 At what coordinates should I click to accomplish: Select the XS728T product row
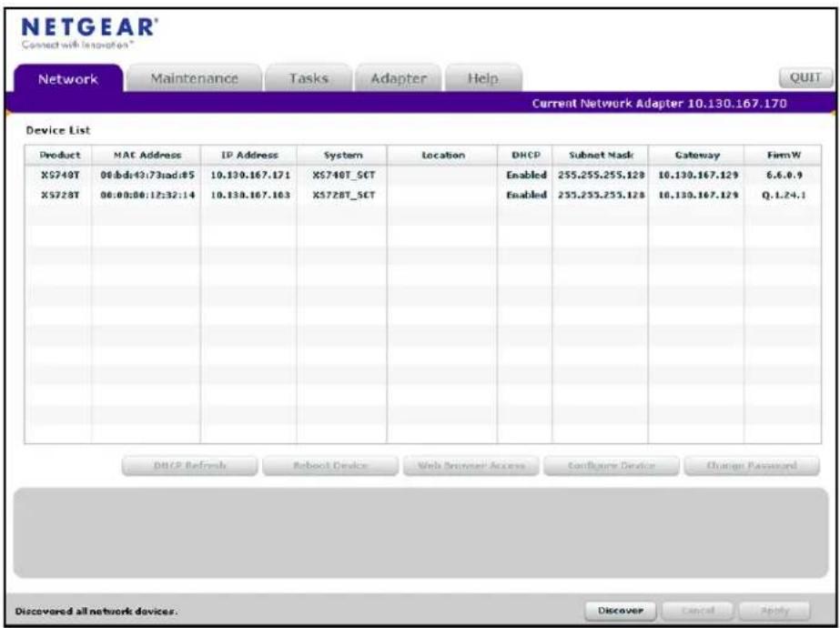click(x=422, y=195)
